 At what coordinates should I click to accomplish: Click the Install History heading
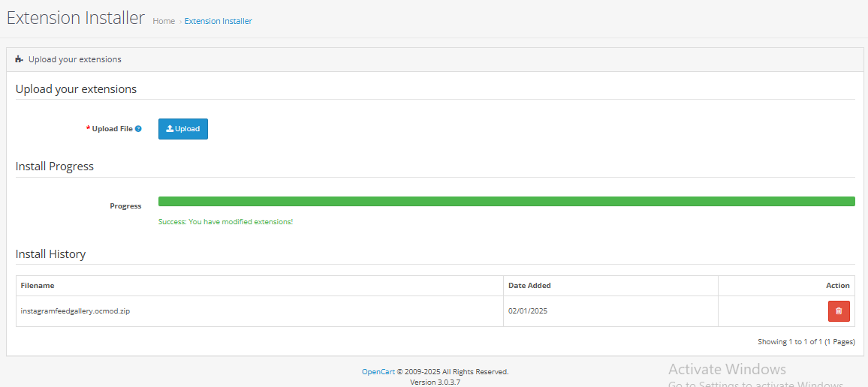50,254
